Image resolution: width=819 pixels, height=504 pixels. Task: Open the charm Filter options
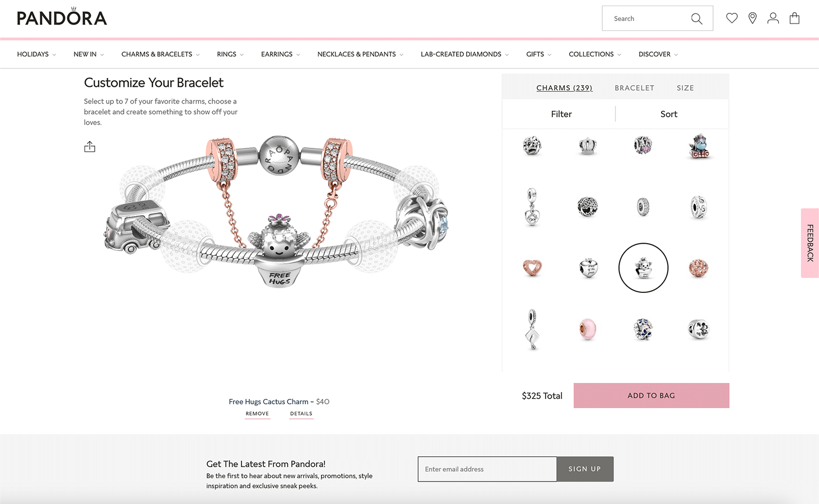[561, 114]
